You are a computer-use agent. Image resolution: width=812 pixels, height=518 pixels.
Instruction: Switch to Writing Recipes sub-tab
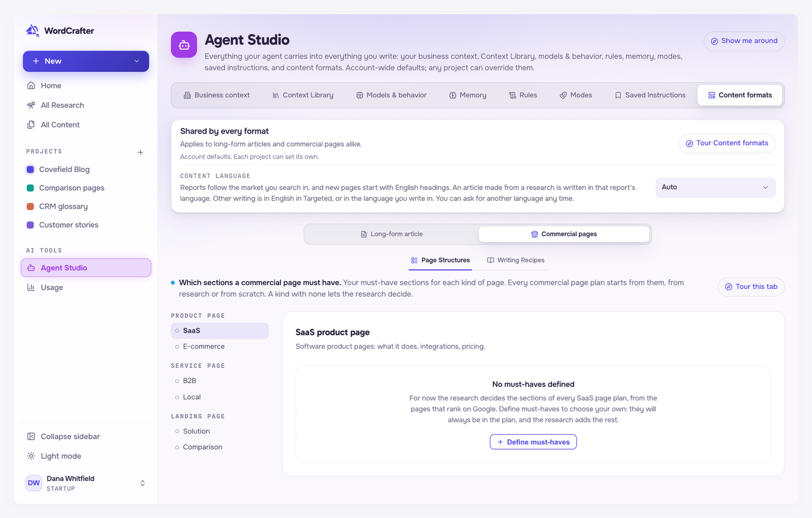point(516,260)
